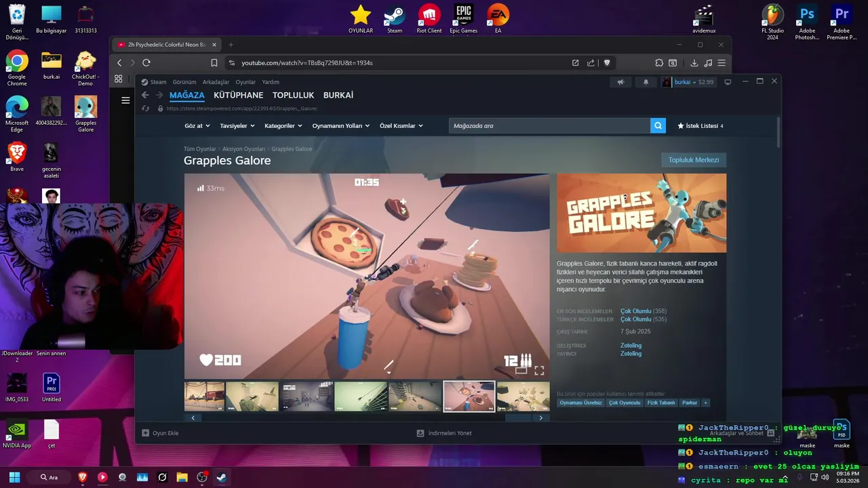Open the Zoteling developer link
The height and width of the screenshot is (488, 868).
click(x=631, y=346)
